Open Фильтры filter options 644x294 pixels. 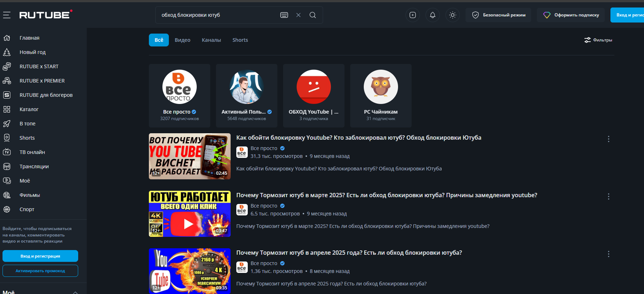click(x=598, y=40)
